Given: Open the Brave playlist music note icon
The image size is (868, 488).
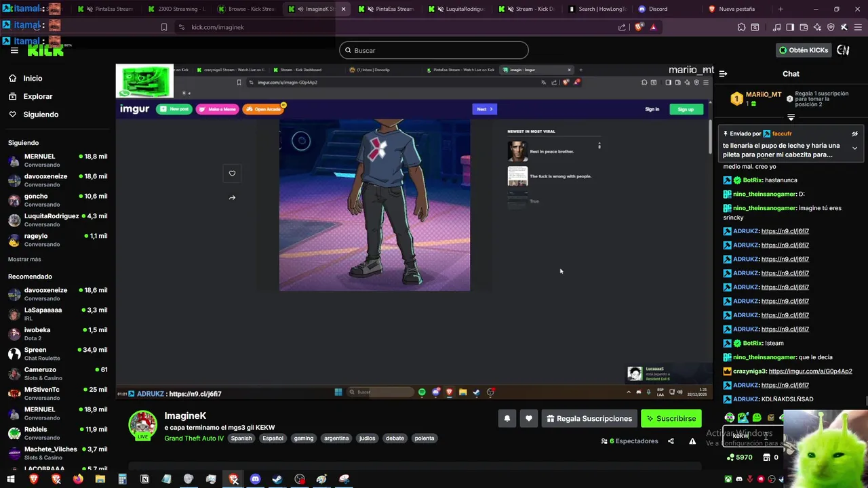Looking at the screenshot, I should tap(777, 27).
